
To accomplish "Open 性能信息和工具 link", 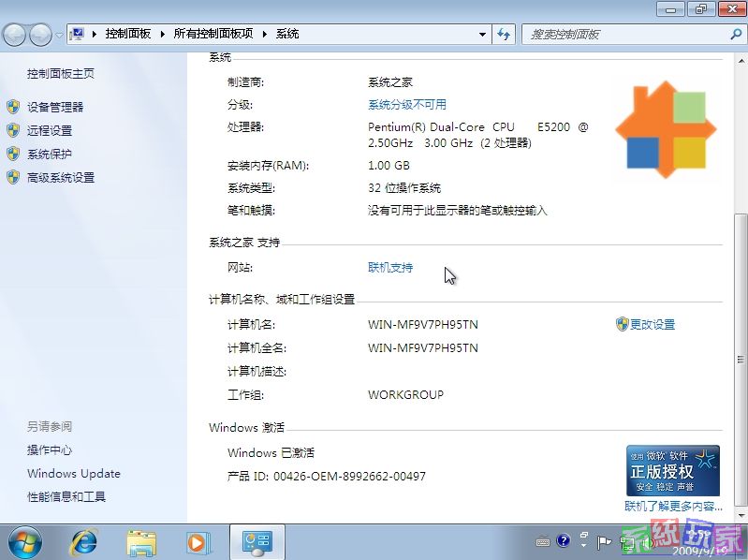I will tap(66, 496).
